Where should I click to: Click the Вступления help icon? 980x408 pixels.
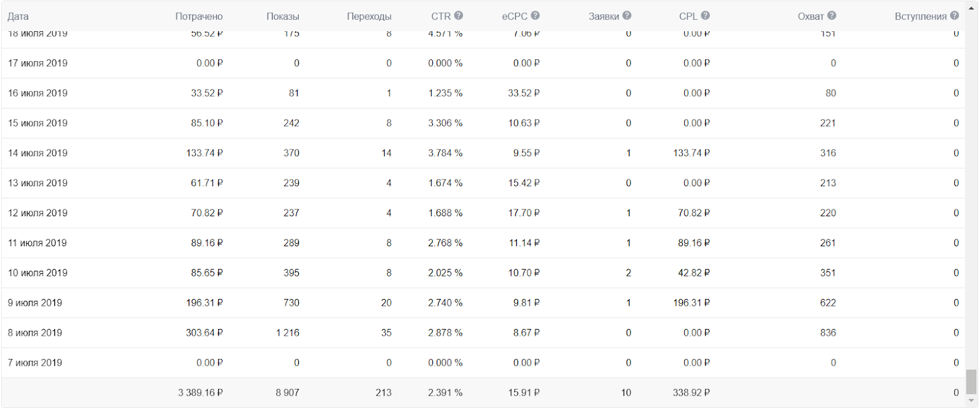click(x=954, y=16)
